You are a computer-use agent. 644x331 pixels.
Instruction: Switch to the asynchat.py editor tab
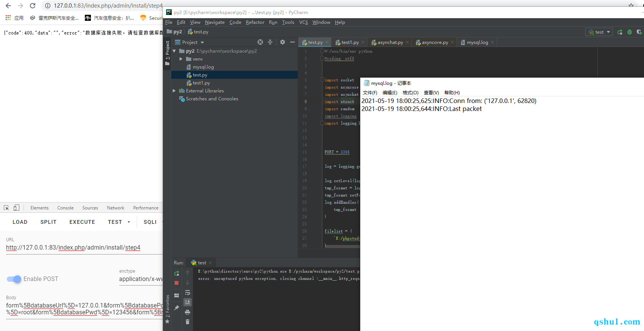[390, 42]
